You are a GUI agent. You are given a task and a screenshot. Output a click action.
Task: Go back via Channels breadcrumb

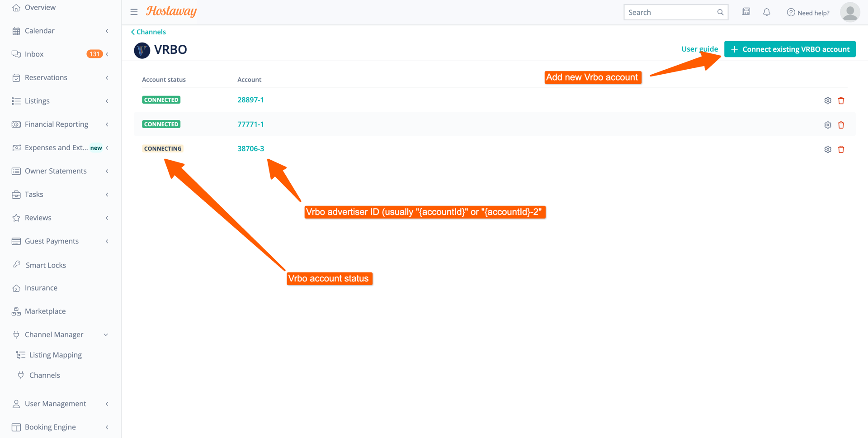coord(148,32)
